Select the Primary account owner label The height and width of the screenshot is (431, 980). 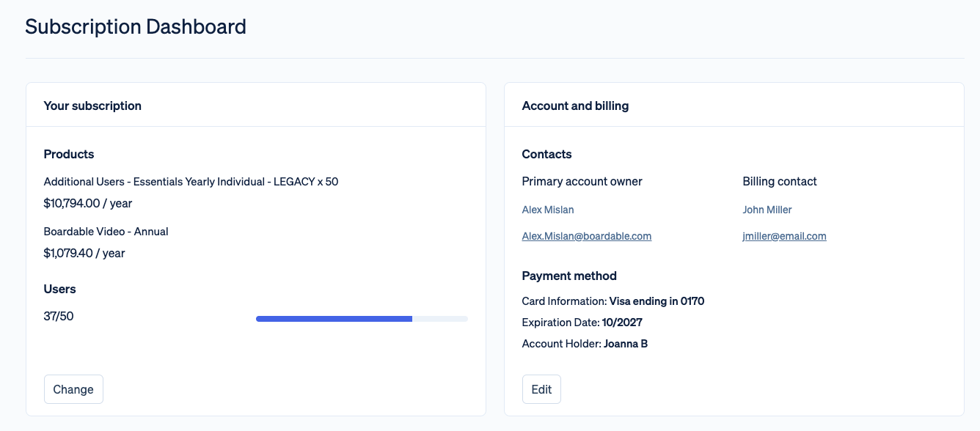pyautogui.click(x=582, y=181)
